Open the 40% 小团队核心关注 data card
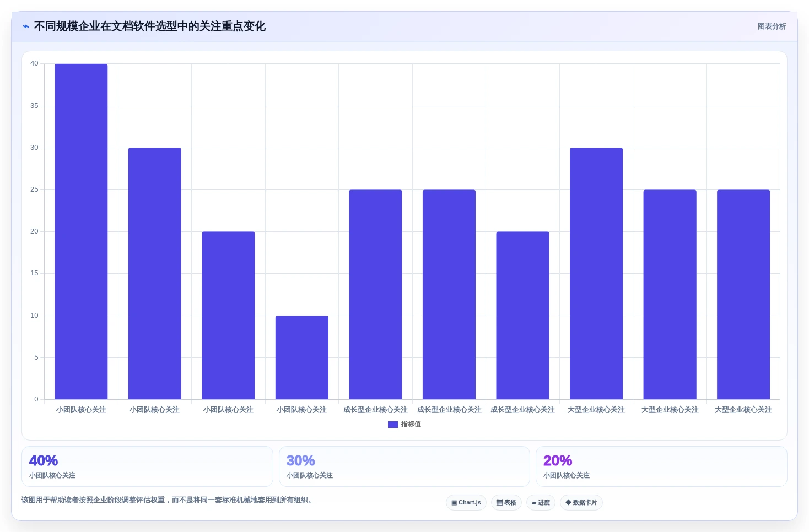 (x=147, y=466)
